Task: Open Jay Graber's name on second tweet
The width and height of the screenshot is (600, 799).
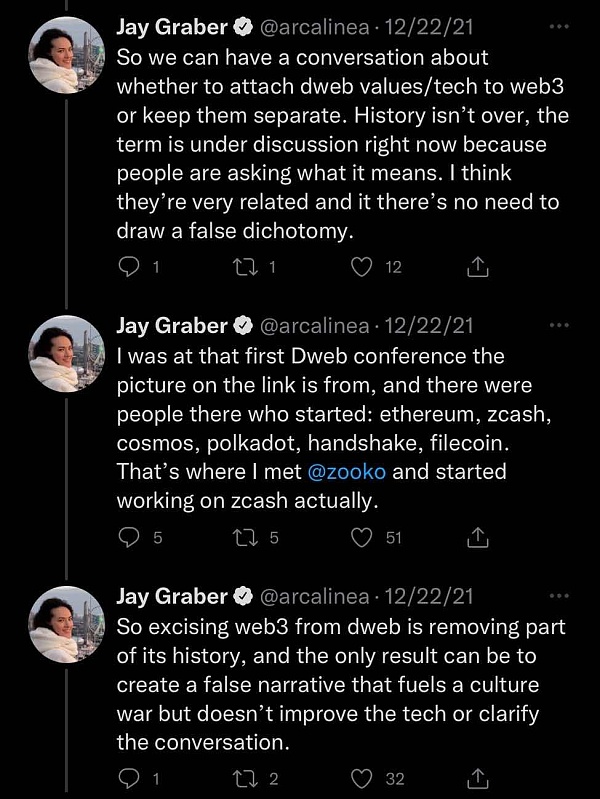Action: click(172, 326)
